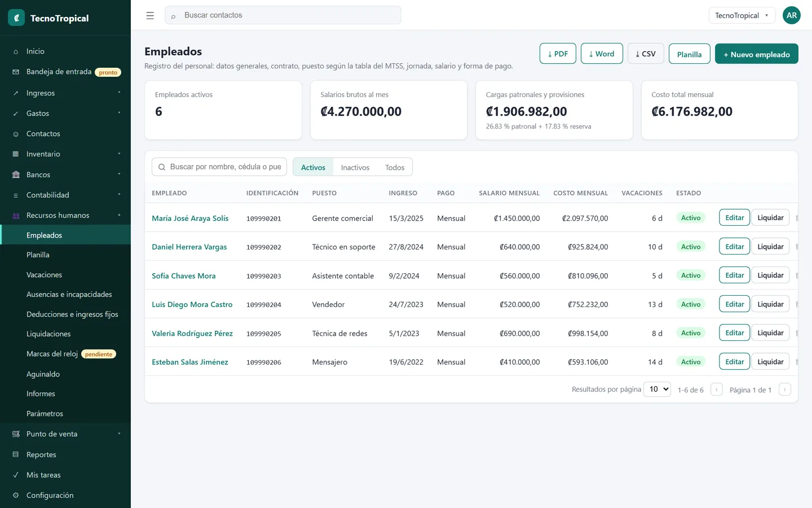Click Liquidar for Esteban Salas Jiménez

(770, 362)
